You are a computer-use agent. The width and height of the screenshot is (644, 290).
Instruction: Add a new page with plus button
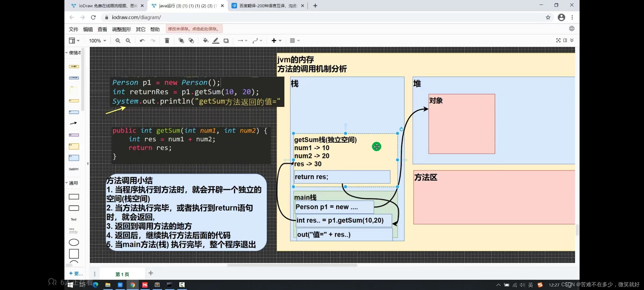point(151,273)
